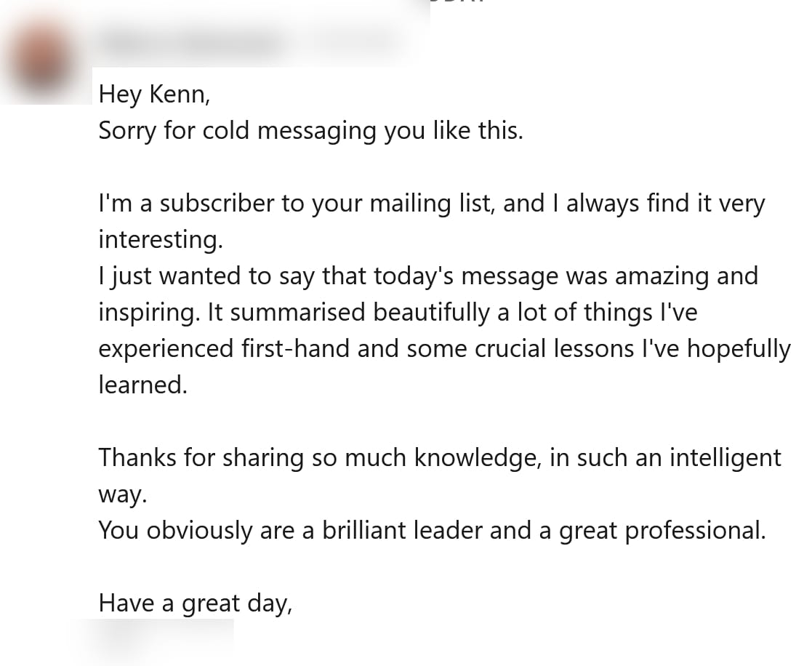Image resolution: width=812 pixels, height=666 pixels.
Task: Click the words 'great professional.'
Action: tap(662, 531)
